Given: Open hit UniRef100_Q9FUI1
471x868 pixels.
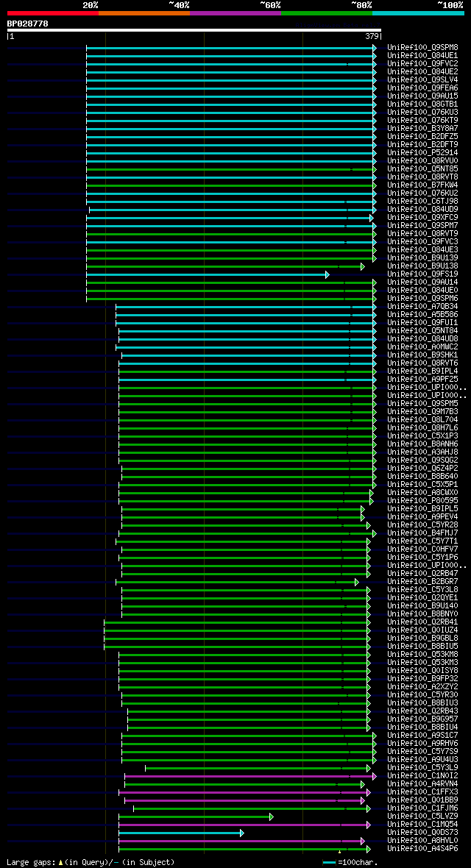Looking at the screenshot, I should [x=422, y=323].
